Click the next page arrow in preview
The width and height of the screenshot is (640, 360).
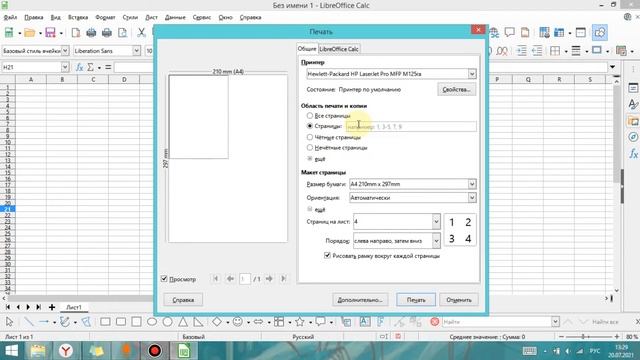coord(269,279)
